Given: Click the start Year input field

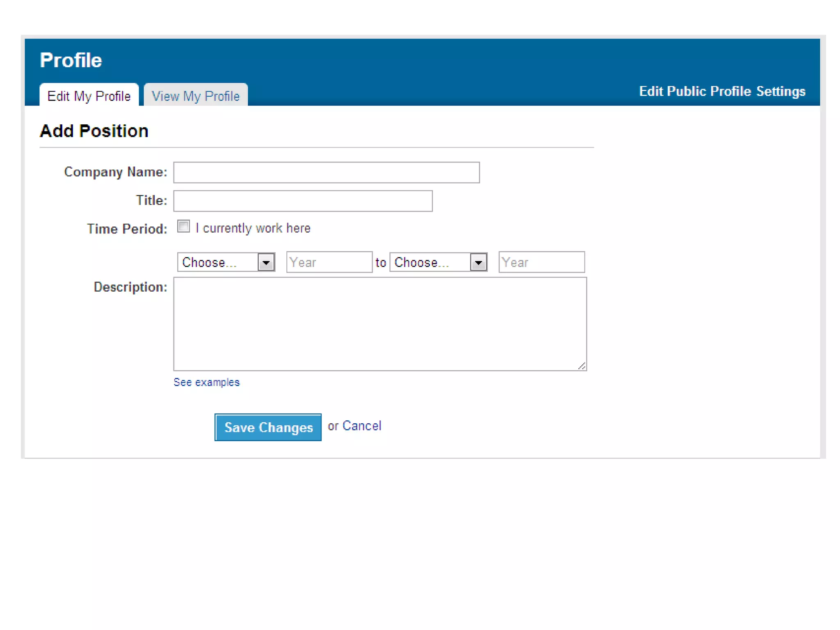Looking at the screenshot, I should tap(329, 262).
